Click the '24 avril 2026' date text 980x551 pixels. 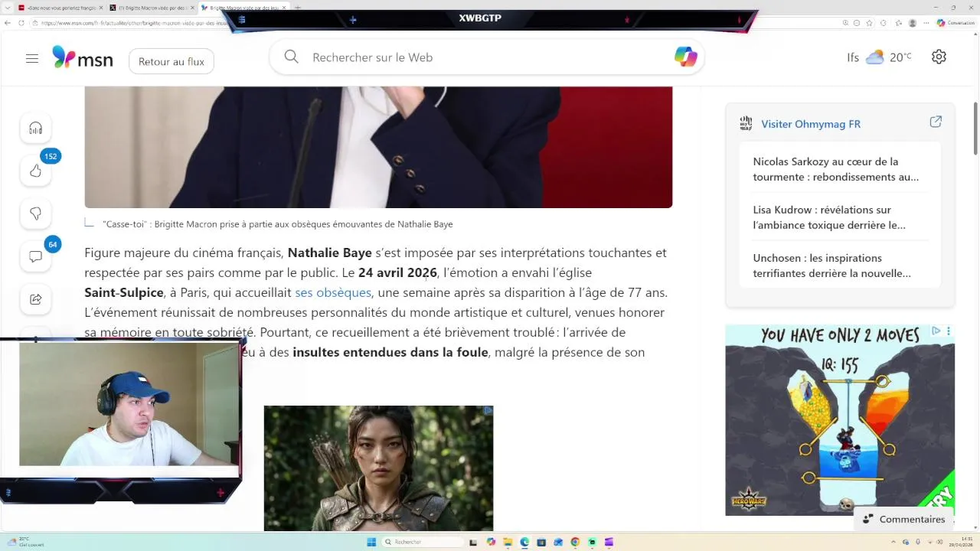point(397,272)
